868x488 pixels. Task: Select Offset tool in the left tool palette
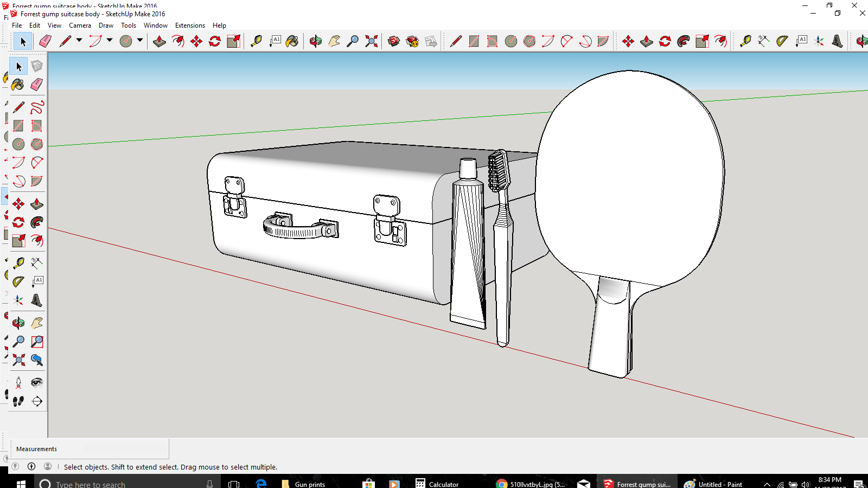[37, 241]
